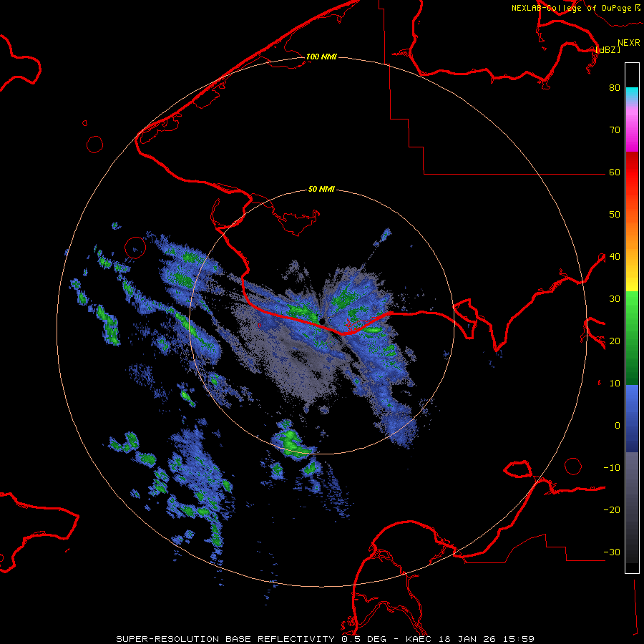Image resolution: width=644 pixels, height=644 pixels.
Task: Click the [dBZ] unit label
Action: [x=608, y=49]
